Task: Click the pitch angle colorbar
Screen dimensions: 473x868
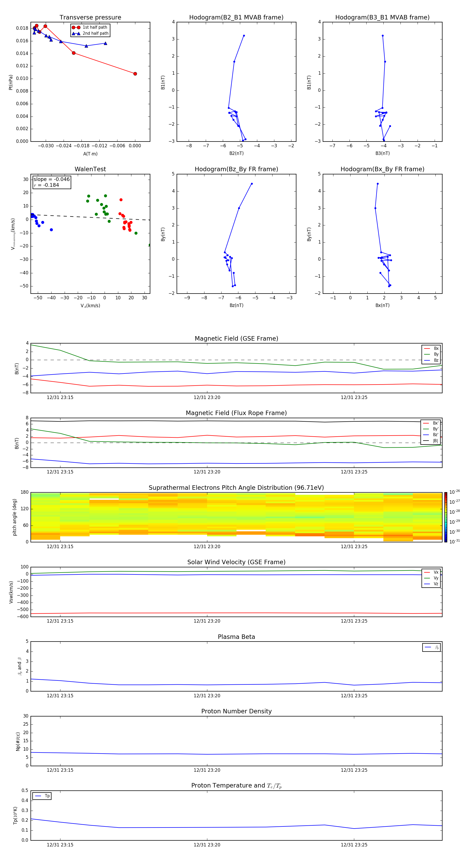Action: coord(446,517)
